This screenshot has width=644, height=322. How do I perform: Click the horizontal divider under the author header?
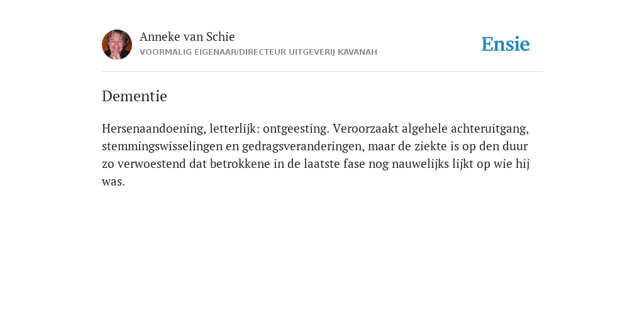pos(322,72)
